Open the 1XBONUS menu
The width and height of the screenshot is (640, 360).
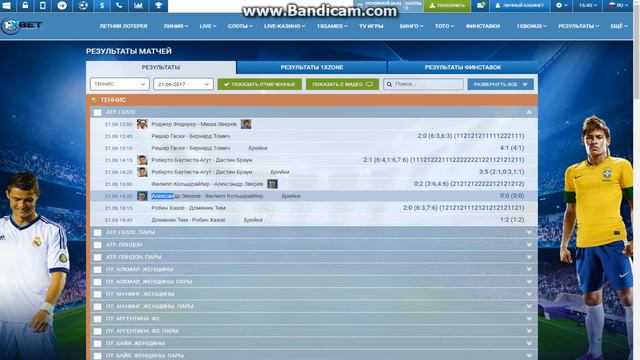531,26
